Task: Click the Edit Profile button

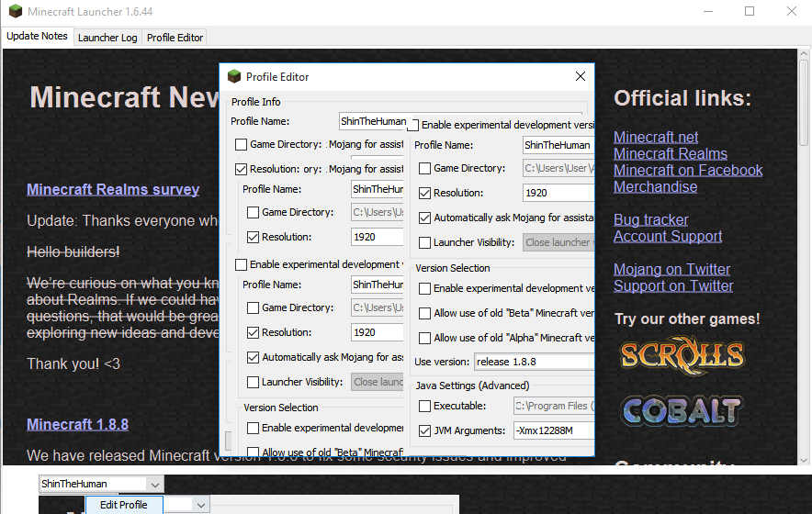Action: [x=124, y=505]
